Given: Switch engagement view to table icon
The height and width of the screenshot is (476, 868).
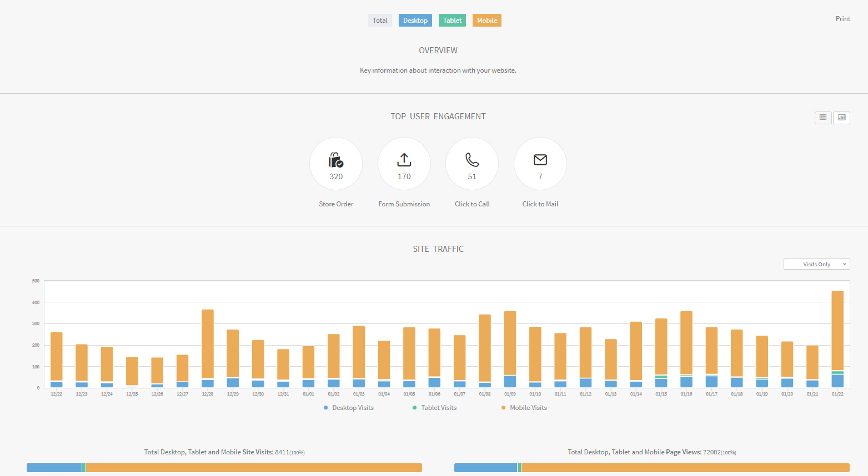Looking at the screenshot, I should pyautogui.click(x=823, y=118).
